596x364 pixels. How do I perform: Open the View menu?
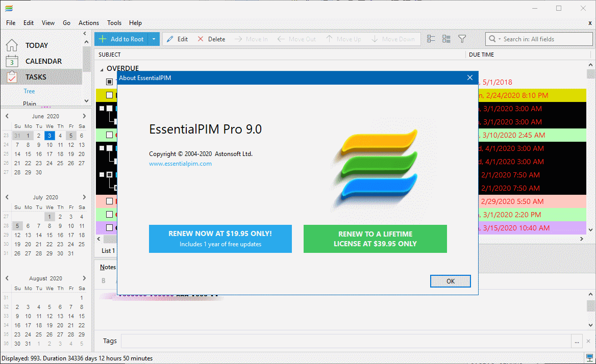[x=48, y=23]
